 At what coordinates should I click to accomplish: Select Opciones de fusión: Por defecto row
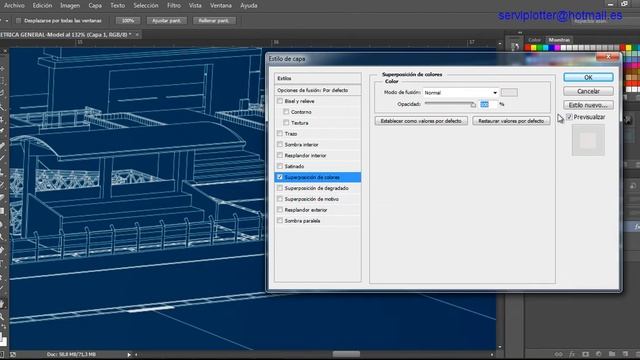point(318,90)
